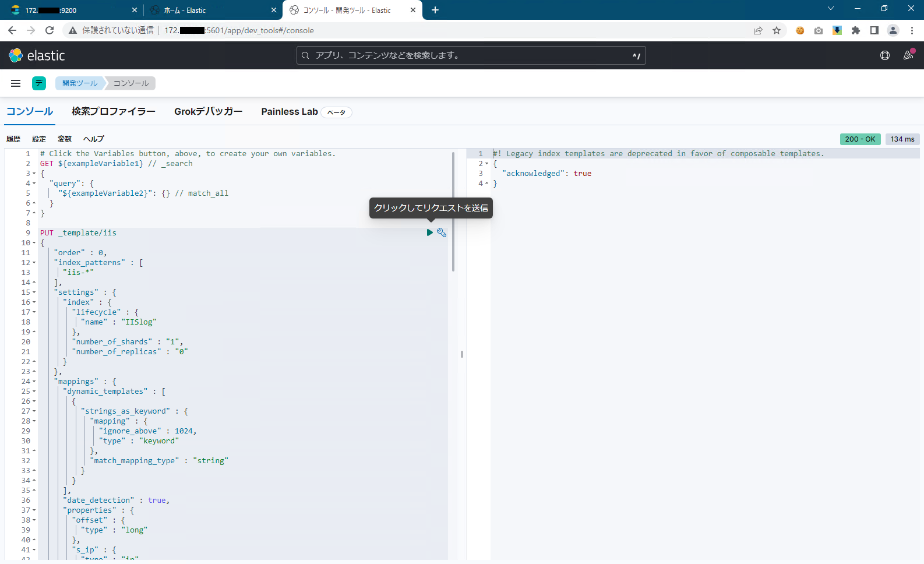Open the tab search dropdown chevron
The width and height of the screenshot is (924, 564).
tap(831, 9)
